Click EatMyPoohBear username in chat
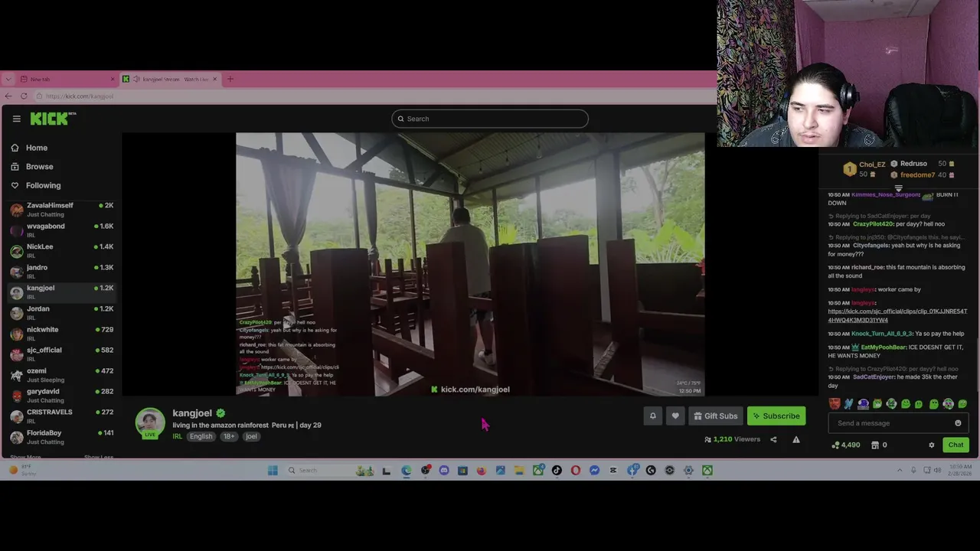 point(884,347)
